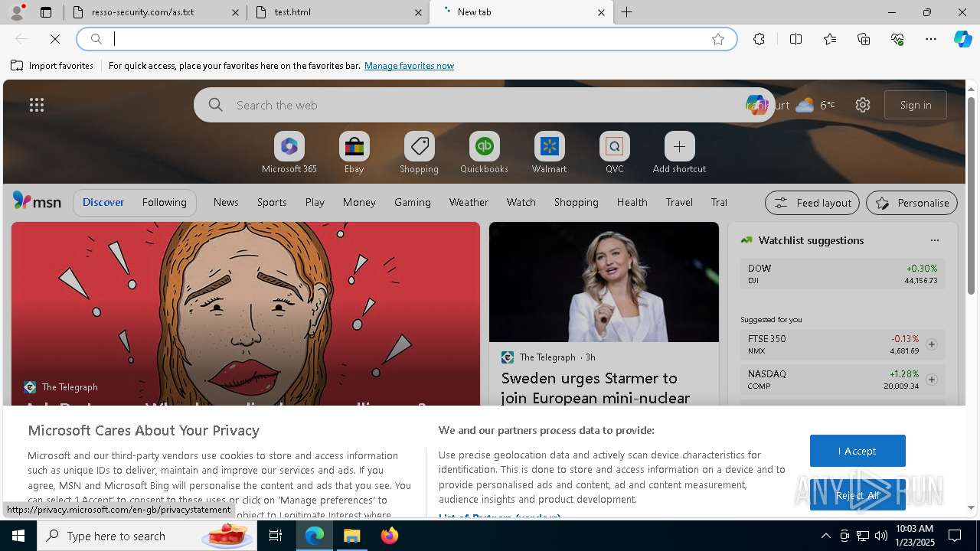
Task: Open the QVC shortcut
Action: click(x=615, y=152)
